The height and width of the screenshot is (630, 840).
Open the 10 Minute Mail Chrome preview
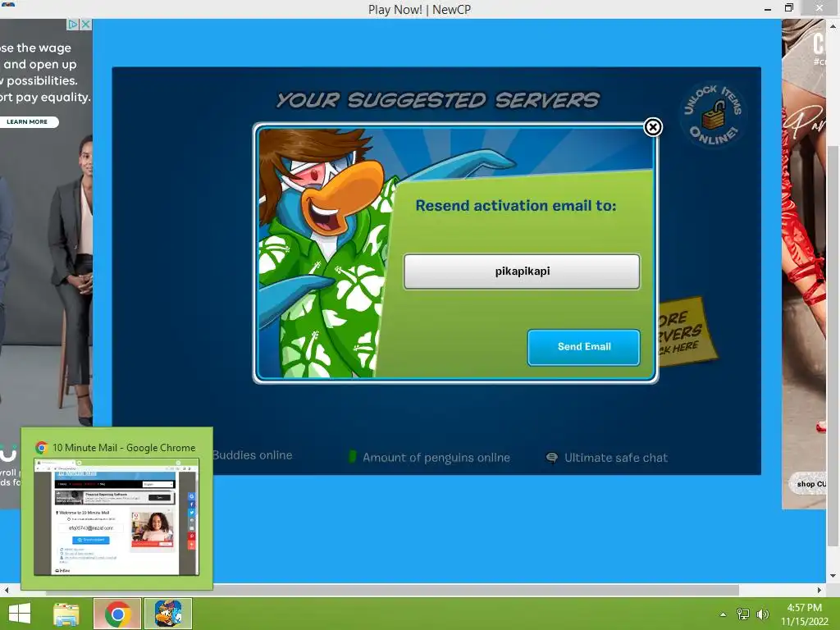(x=116, y=509)
